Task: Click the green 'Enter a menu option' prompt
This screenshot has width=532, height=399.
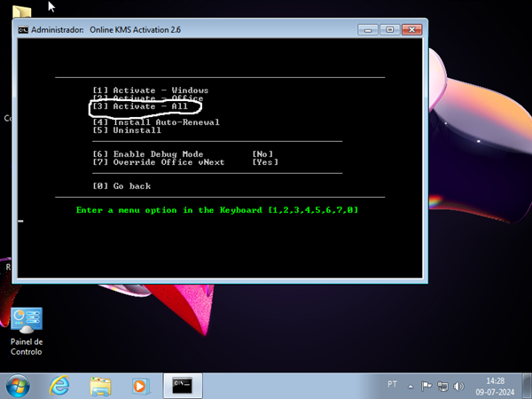Action: [x=217, y=210]
